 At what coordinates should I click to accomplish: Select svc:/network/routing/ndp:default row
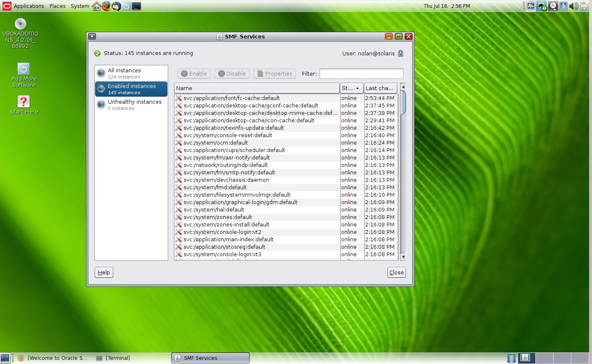pos(286,165)
